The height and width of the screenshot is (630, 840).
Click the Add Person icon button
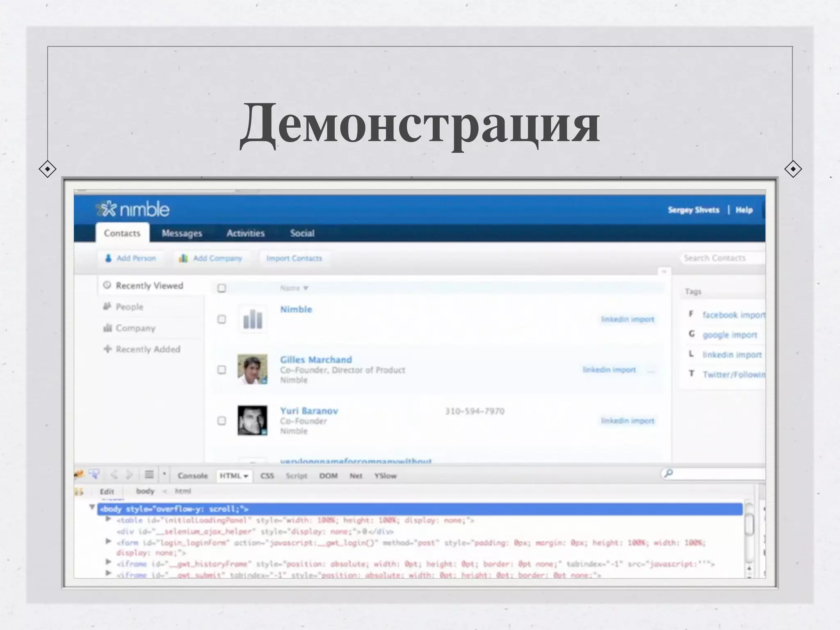pos(108,258)
